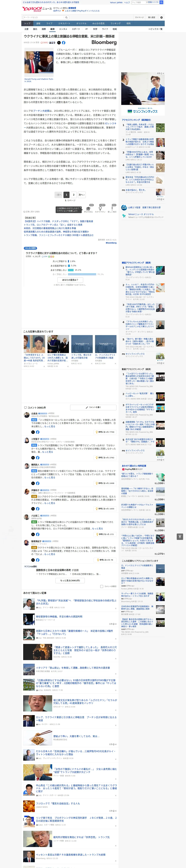Open the 3081 comments count icon near headline
This screenshot has height=868, width=186.
tap(44, 43)
